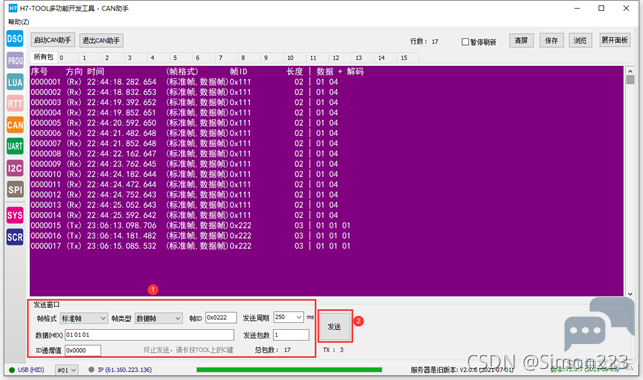
Task: Click the 总包数: 17 label
Action: (x=273, y=350)
